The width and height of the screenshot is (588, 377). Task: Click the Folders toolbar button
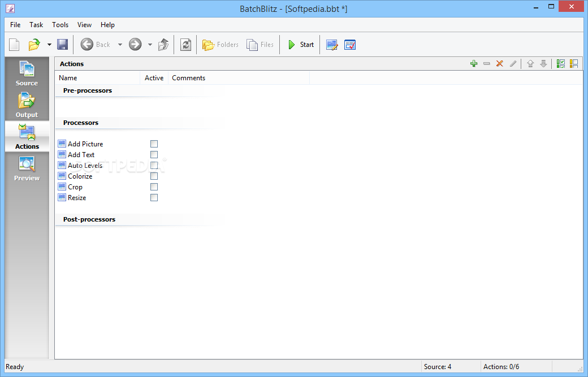coord(220,45)
